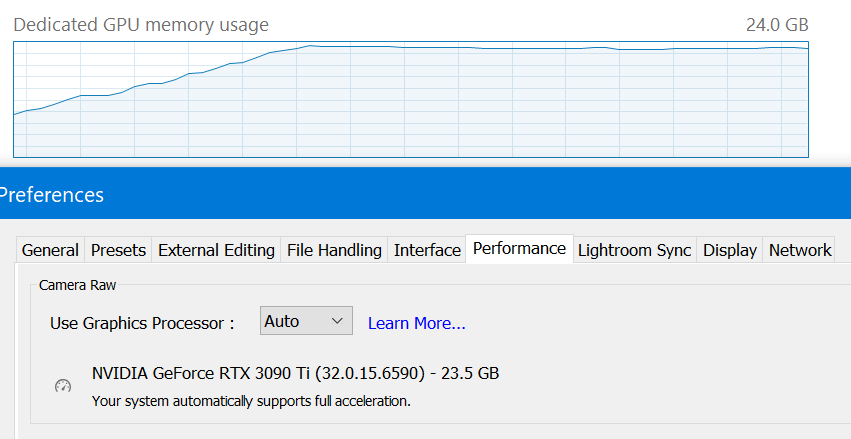
Task: Click the dropdown arrow beside Auto
Action: click(x=337, y=321)
